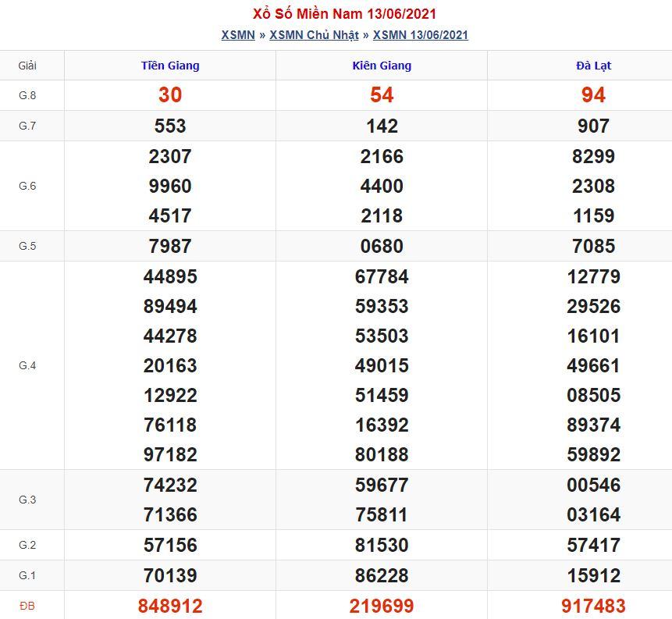
Task: Click the G.4 number 53503
Action: (x=382, y=335)
